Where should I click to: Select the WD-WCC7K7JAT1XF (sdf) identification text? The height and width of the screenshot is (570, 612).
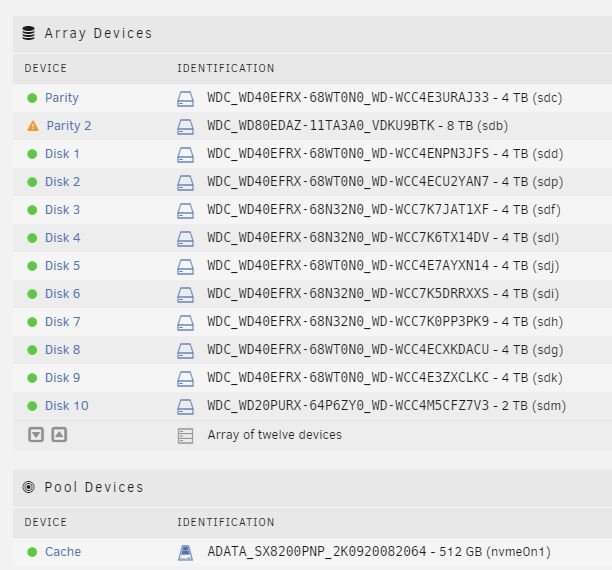pyautogui.click(x=384, y=210)
